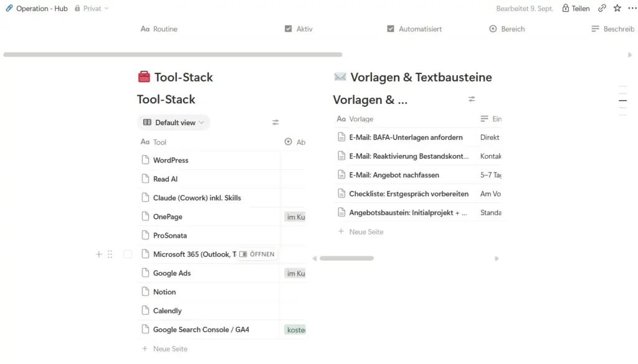Add Neue Seite in Tool-Stack

[x=164, y=348]
